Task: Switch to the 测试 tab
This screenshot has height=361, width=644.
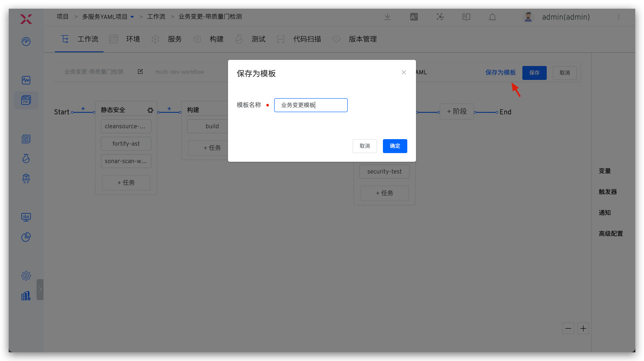Action: [x=258, y=39]
